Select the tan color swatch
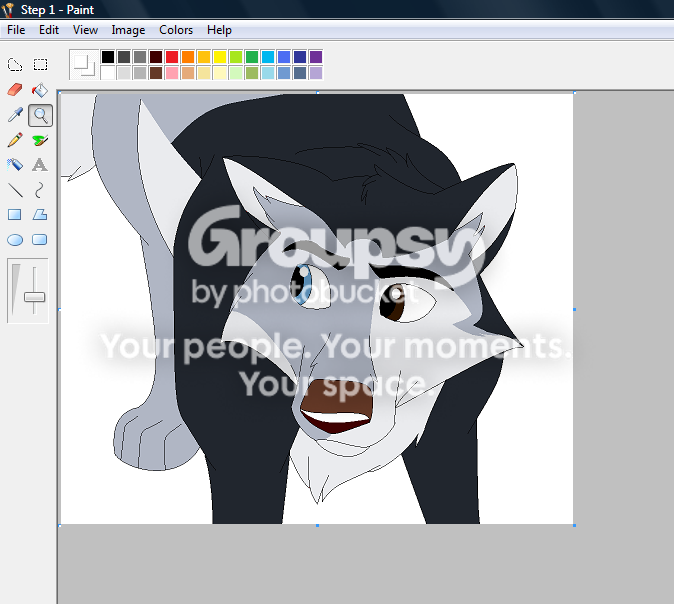674x604 pixels. [188, 73]
